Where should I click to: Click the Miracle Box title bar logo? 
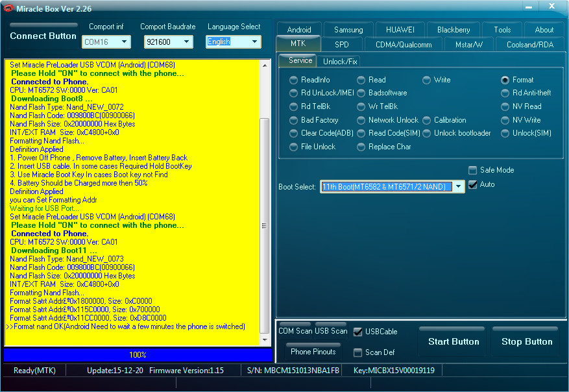point(8,8)
